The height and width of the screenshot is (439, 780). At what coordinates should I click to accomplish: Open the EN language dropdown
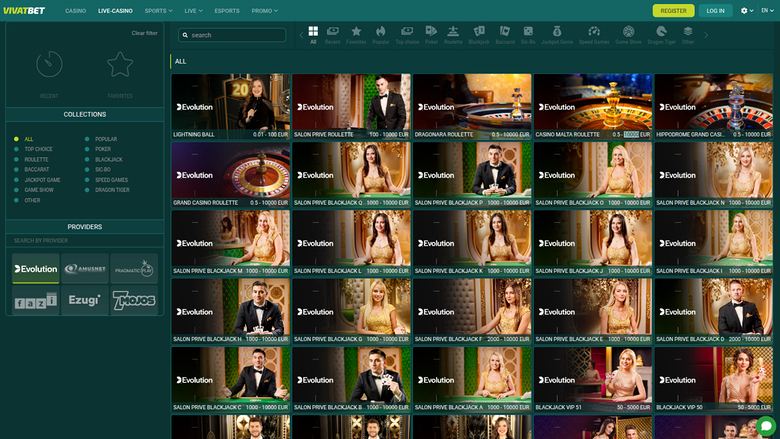[765, 10]
